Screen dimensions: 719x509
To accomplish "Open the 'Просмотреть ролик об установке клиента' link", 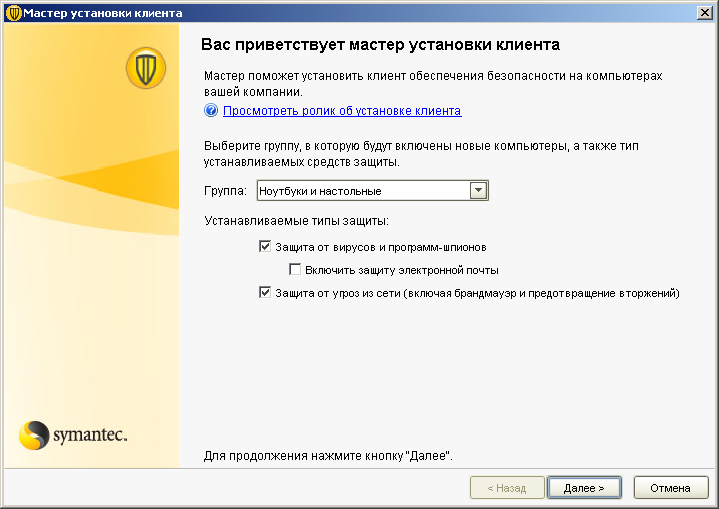I will pyautogui.click(x=342, y=111).
